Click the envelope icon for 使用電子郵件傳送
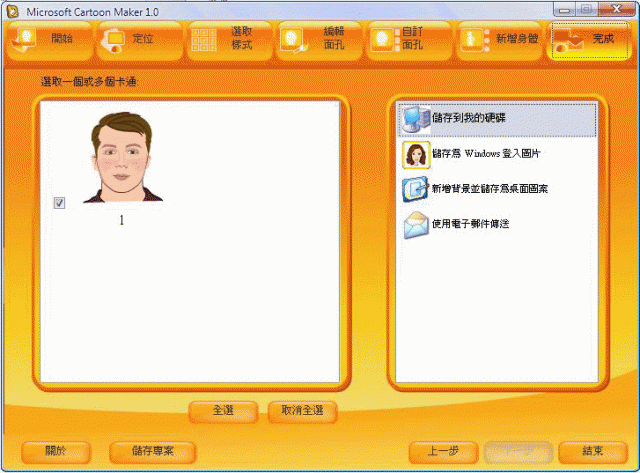The image size is (640, 473). pos(416,224)
